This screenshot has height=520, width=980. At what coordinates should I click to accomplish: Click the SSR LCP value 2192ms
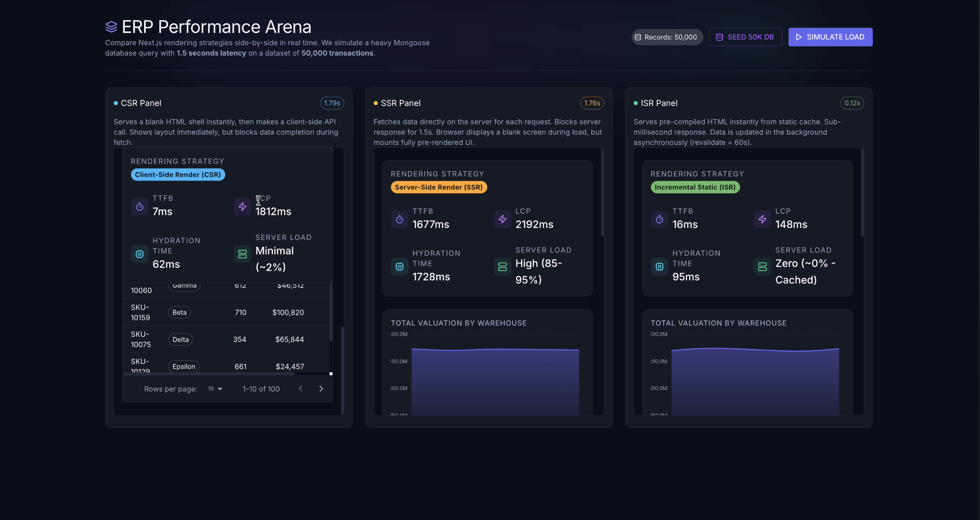pos(534,224)
